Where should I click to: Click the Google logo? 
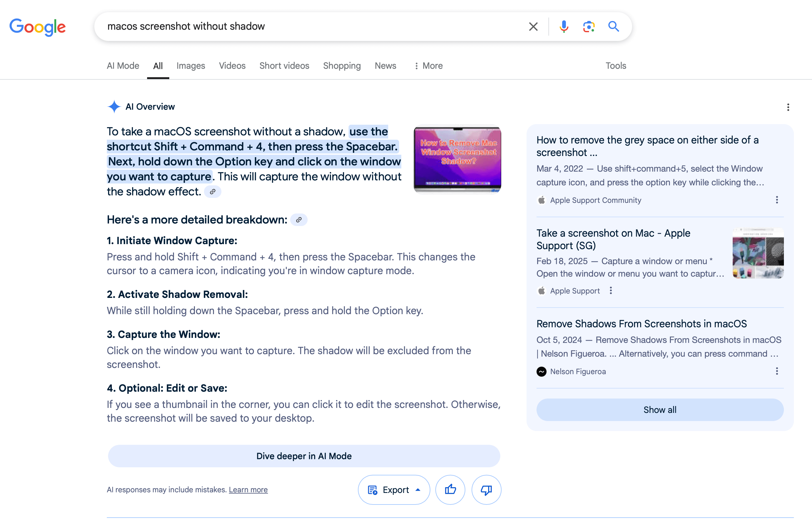point(37,27)
